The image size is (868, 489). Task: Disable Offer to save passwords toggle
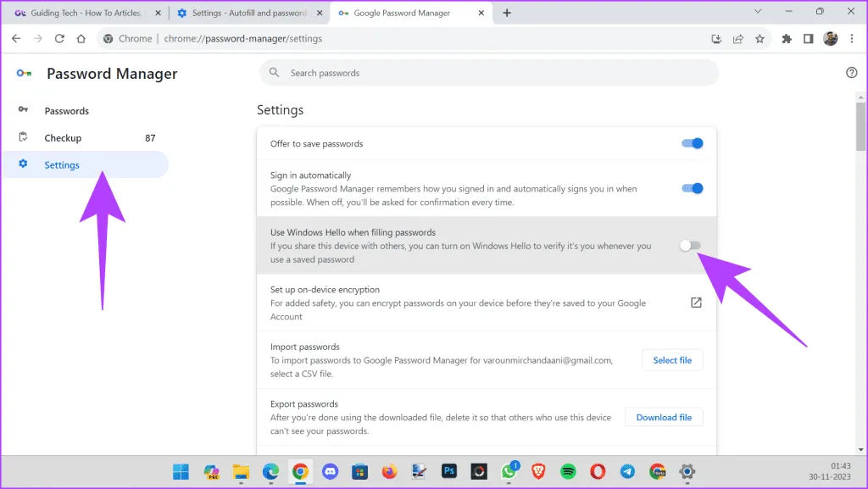click(693, 144)
